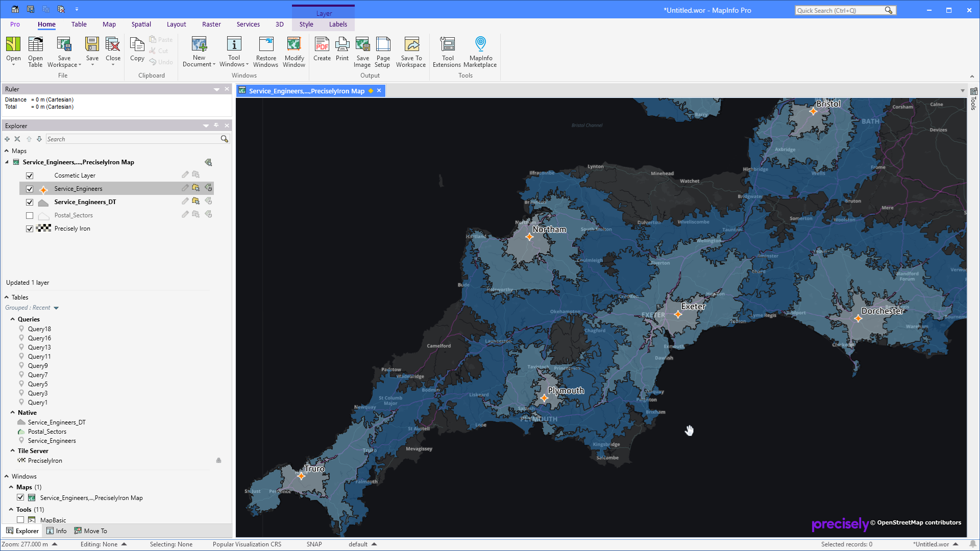
Task: Open the New Document menu icon
Action: (199, 44)
